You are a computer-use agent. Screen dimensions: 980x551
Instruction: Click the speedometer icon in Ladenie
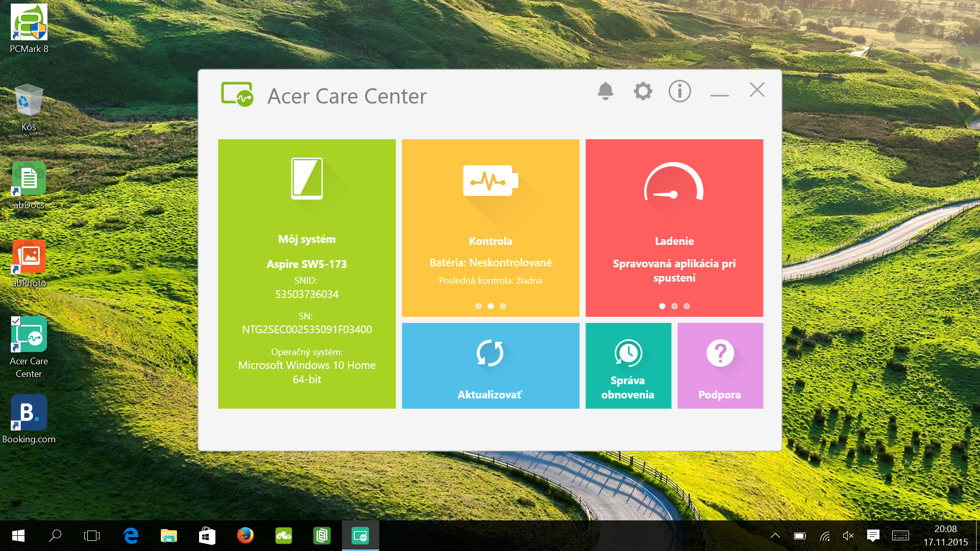674,182
